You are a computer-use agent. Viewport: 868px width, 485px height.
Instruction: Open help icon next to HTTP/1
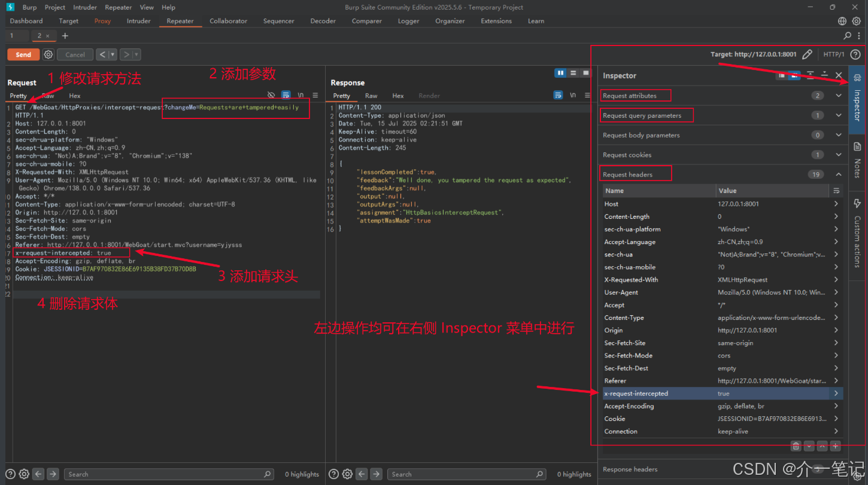[855, 54]
